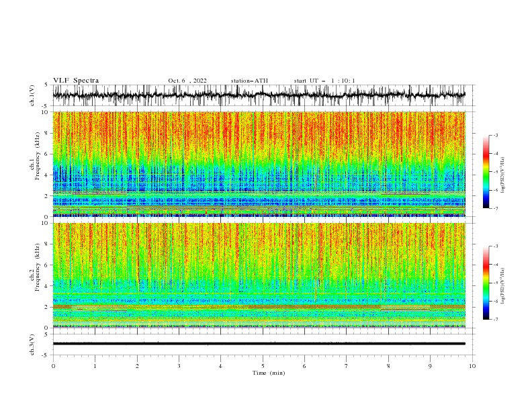This screenshot has height=411, width=532.
Task: Click the "ch.3(V)" axis label
Action: (32, 345)
